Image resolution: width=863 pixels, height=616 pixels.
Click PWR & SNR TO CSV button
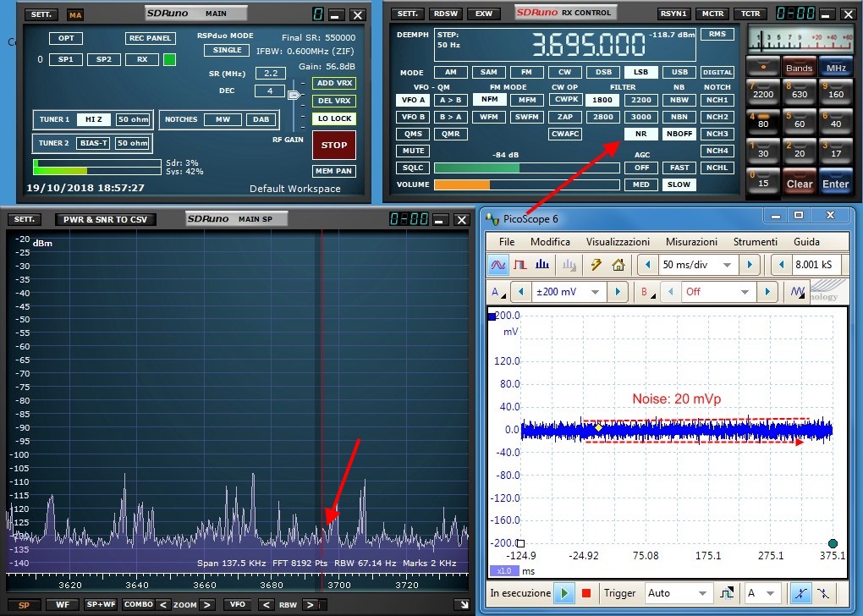(105, 220)
